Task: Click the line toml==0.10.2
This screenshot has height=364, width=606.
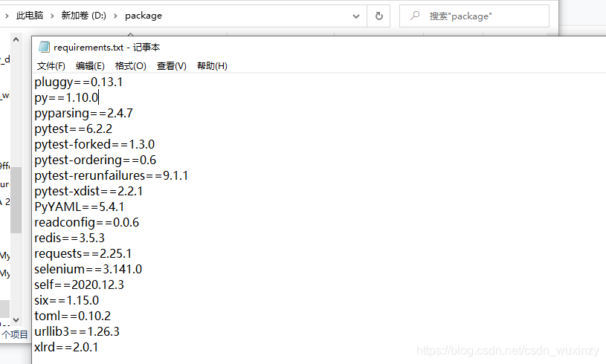Action: 73,316
